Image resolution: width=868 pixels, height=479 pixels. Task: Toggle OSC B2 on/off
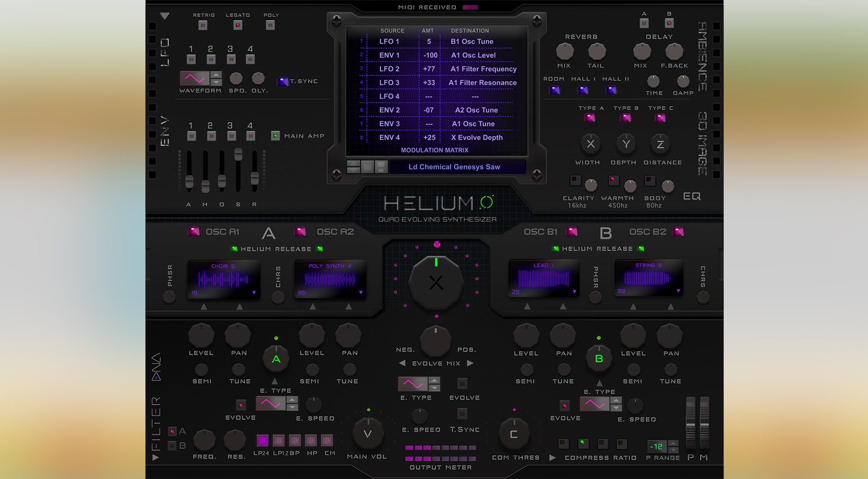click(x=678, y=232)
